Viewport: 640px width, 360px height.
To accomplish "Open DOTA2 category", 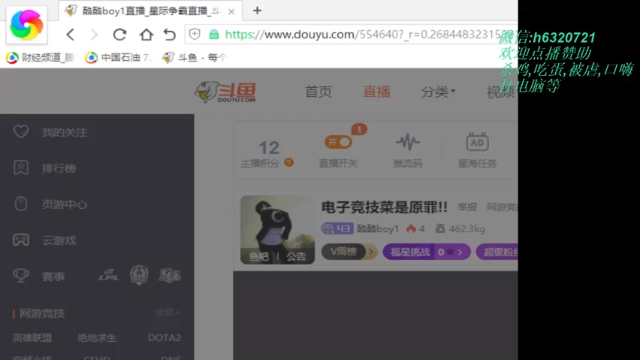I will 164,338.
